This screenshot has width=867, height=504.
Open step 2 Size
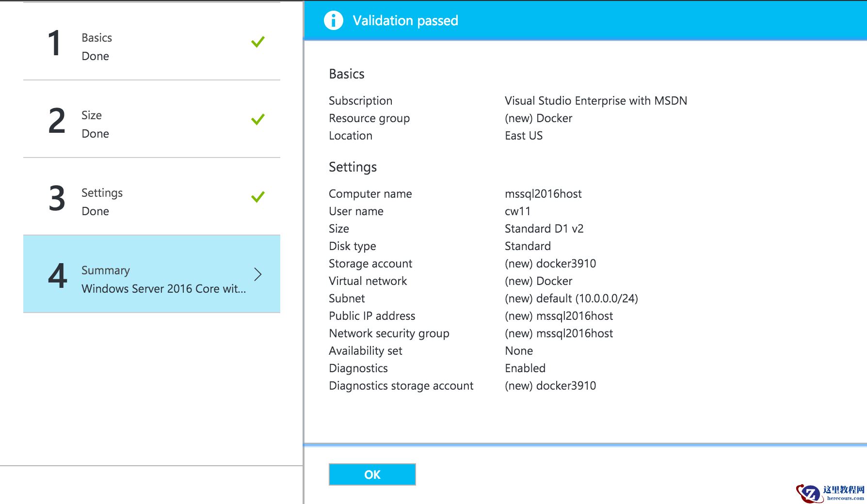[152, 119]
